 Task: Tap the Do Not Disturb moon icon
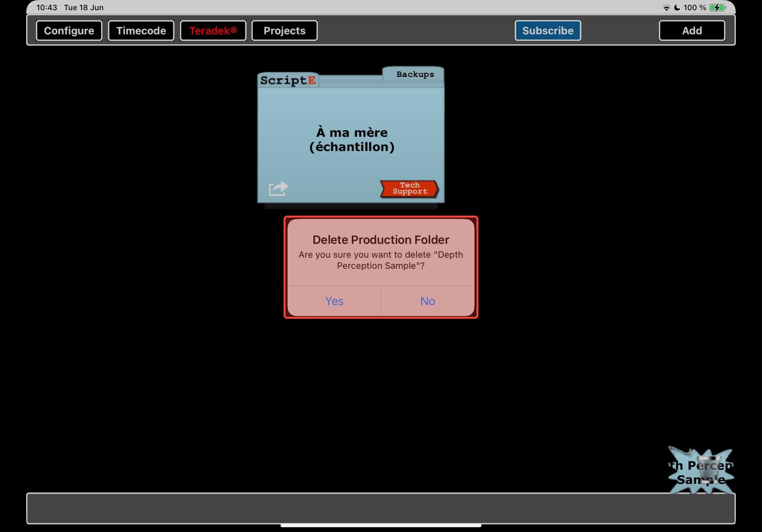[x=677, y=8]
